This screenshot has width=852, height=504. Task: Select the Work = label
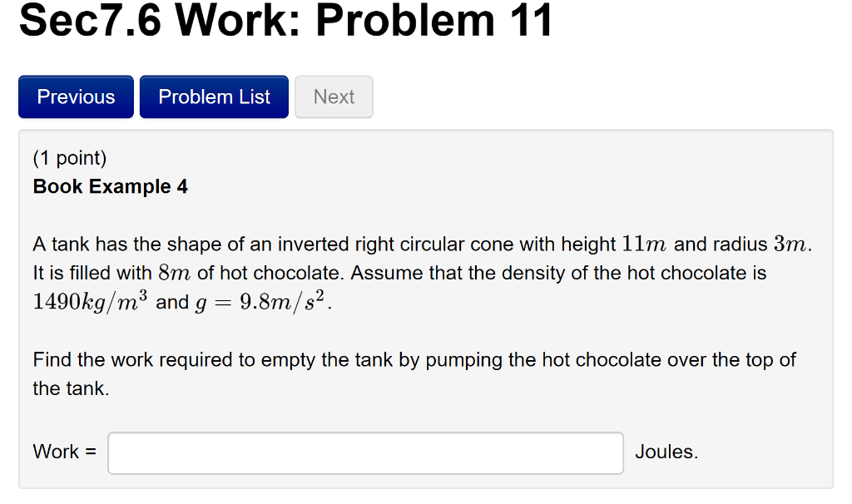coord(64,452)
